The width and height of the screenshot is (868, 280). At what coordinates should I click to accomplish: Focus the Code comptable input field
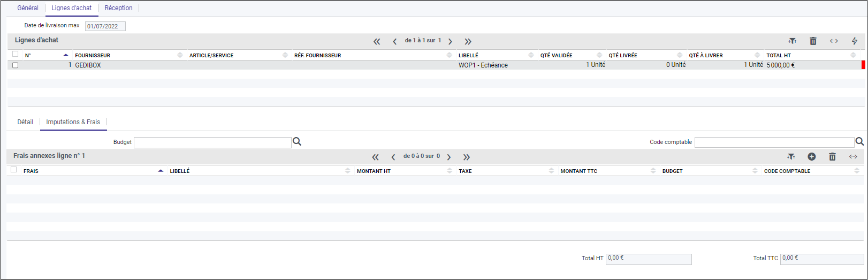pyautogui.click(x=774, y=142)
